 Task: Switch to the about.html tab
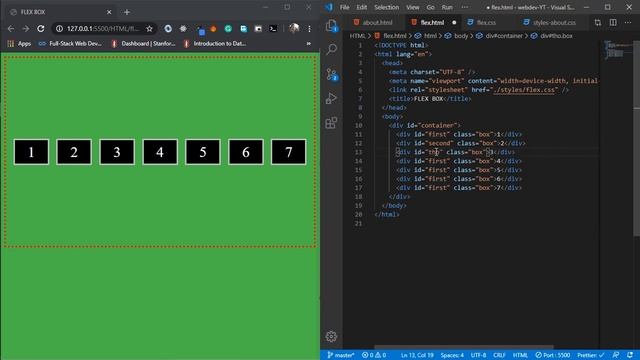pyautogui.click(x=373, y=22)
